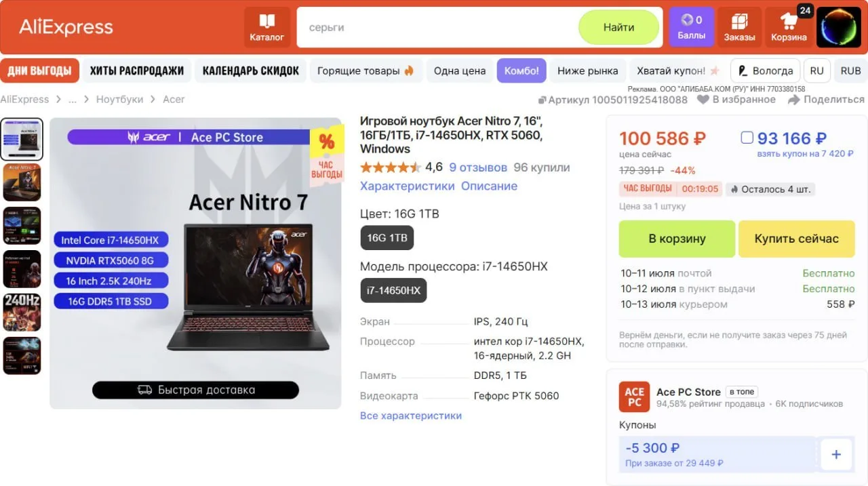
Task: Click the 10–12 июля в пункт выдачи row
Action: point(738,289)
